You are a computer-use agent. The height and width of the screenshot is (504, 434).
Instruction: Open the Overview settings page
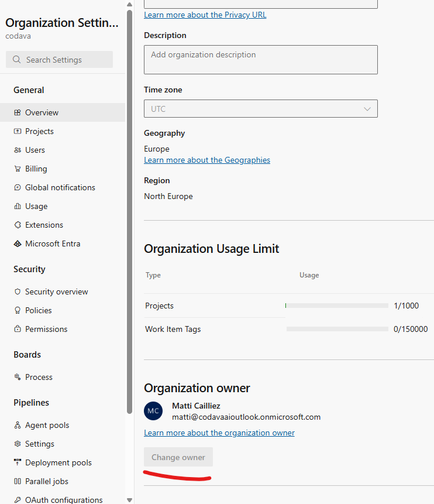63,112
